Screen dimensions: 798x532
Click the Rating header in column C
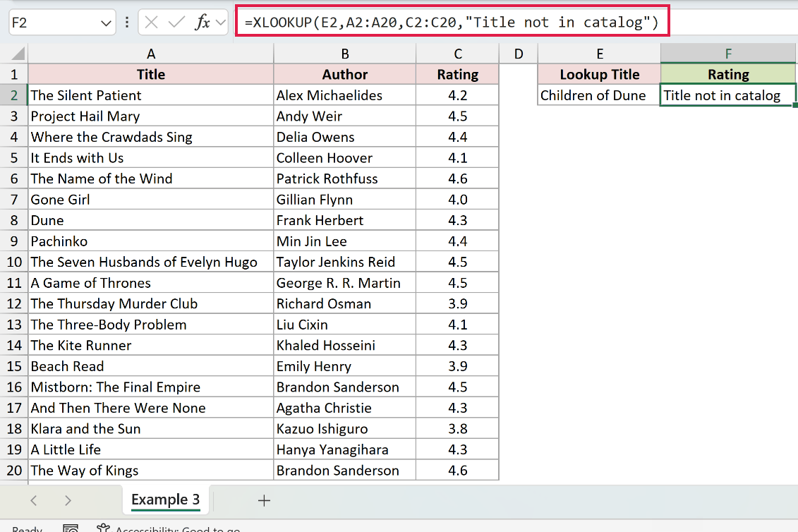click(x=457, y=74)
